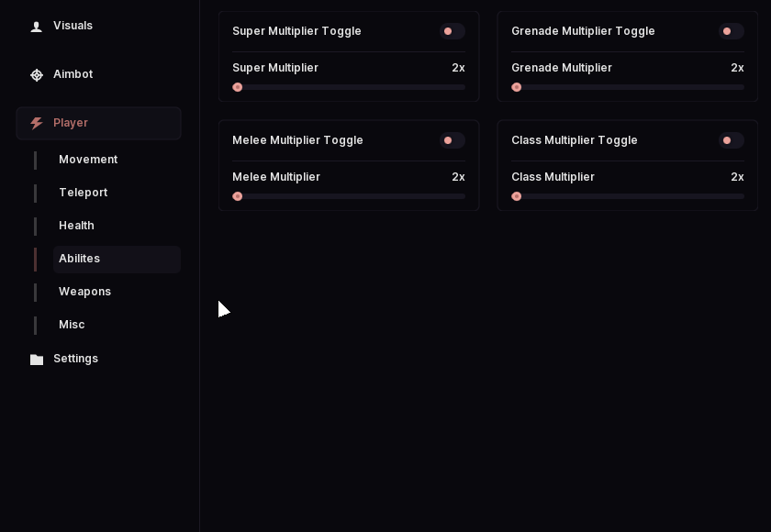
Task: Click the Visuals person icon
Action: (x=37, y=27)
